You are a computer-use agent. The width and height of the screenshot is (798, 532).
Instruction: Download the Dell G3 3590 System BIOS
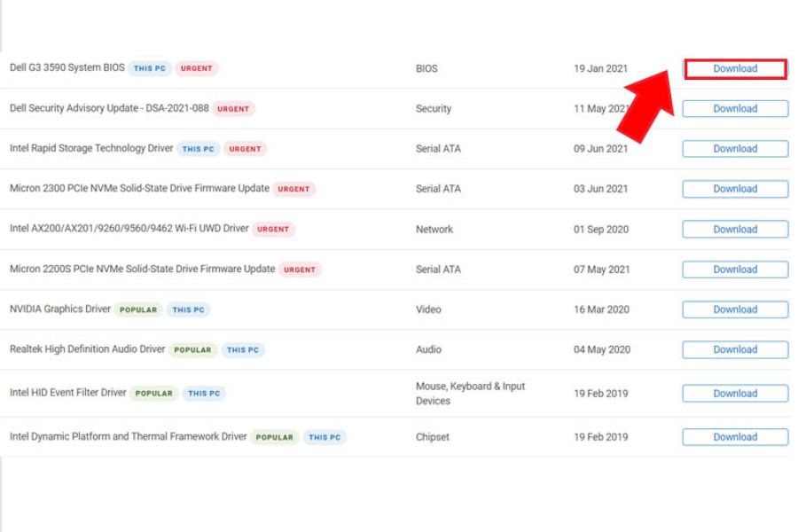(735, 69)
